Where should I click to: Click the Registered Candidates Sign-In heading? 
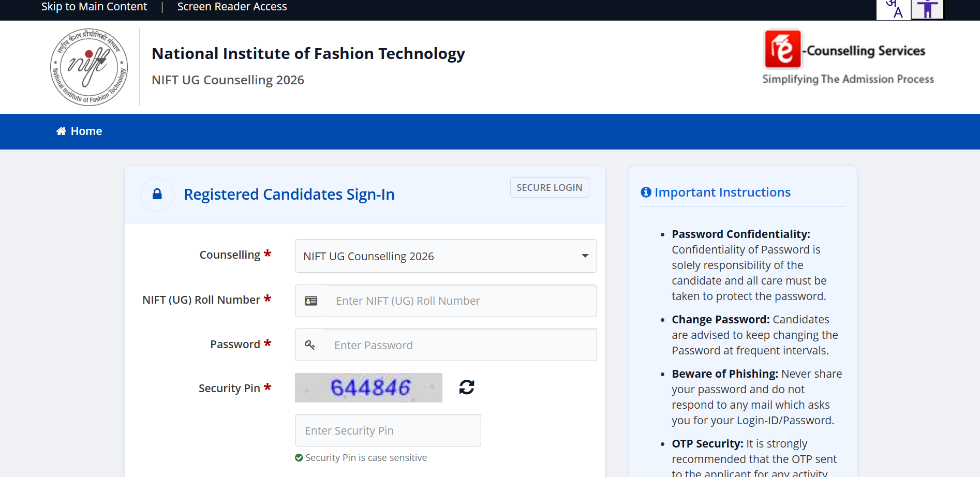click(289, 195)
